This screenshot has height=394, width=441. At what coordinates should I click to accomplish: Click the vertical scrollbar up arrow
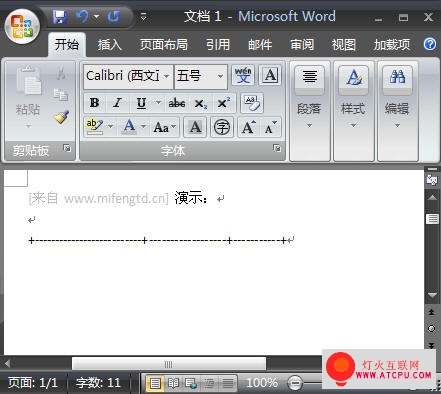[432, 197]
